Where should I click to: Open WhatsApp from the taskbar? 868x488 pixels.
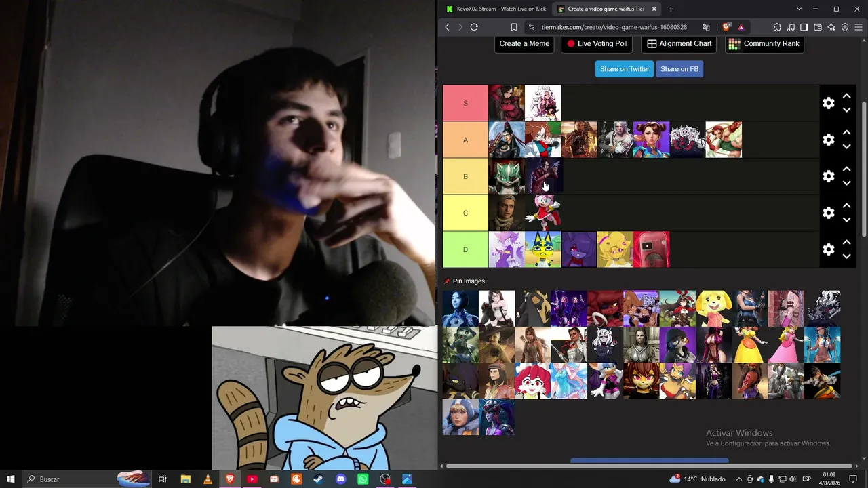click(363, 479)
